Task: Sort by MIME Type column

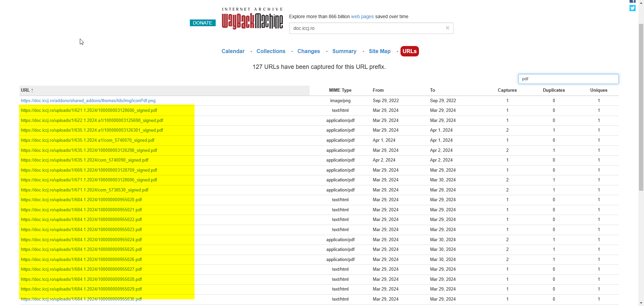Action: tap(340, 90)
